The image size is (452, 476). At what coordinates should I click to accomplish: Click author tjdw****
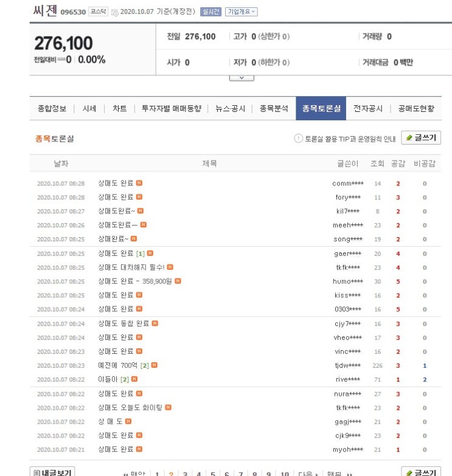(x=348, y=366)
